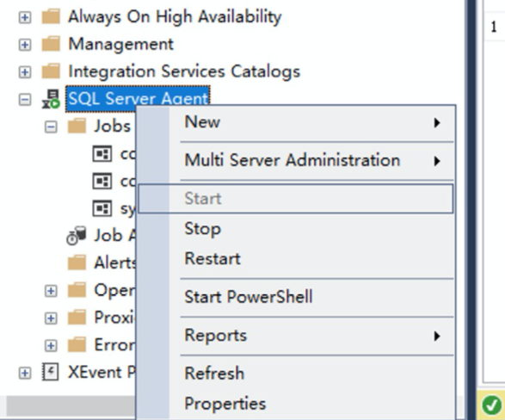This screenshot has height=420, width=505.
Task: Click the third job item icon under Jobs
Action: click(x=102, y=208)
